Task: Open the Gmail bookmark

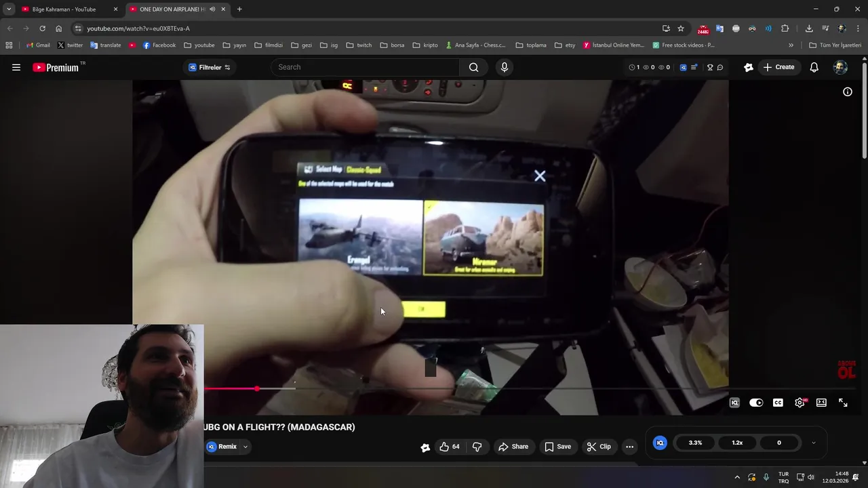Action: pos(38,45)
